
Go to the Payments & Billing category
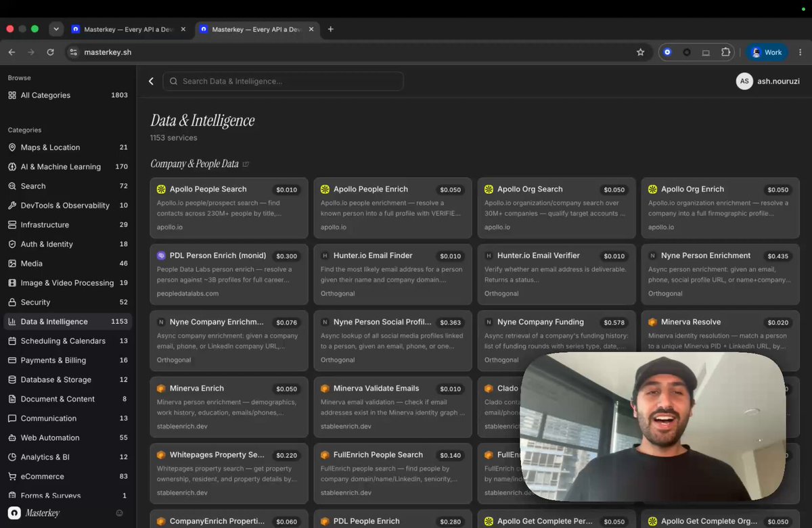(x=68, y=360)
